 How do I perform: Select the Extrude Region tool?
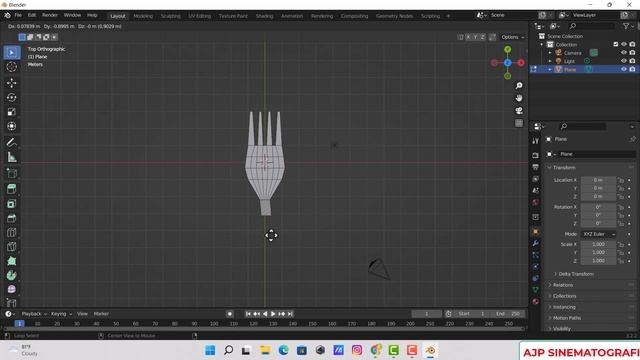11,189
